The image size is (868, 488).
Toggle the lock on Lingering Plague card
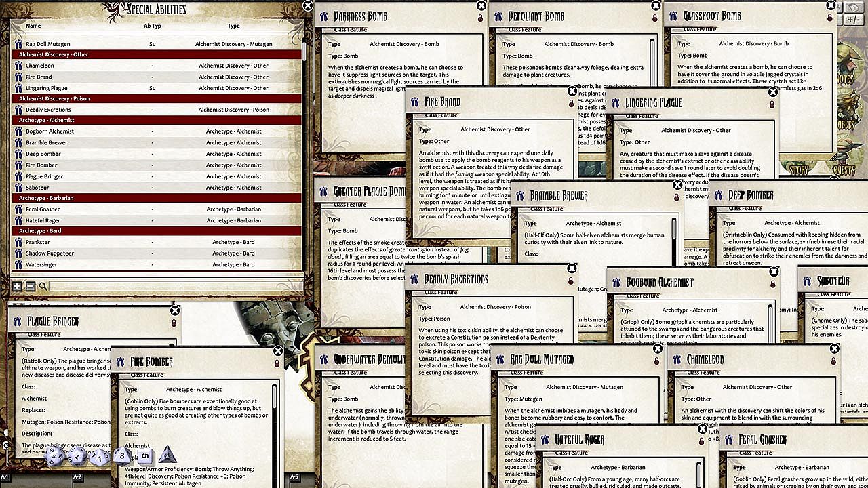tap(772, 104)
